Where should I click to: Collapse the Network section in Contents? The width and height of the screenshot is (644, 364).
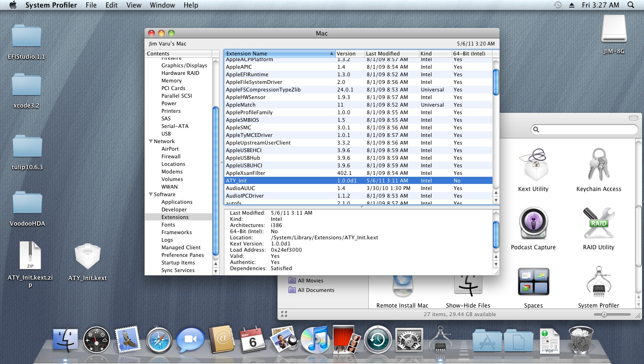click(x=151, y=141)
